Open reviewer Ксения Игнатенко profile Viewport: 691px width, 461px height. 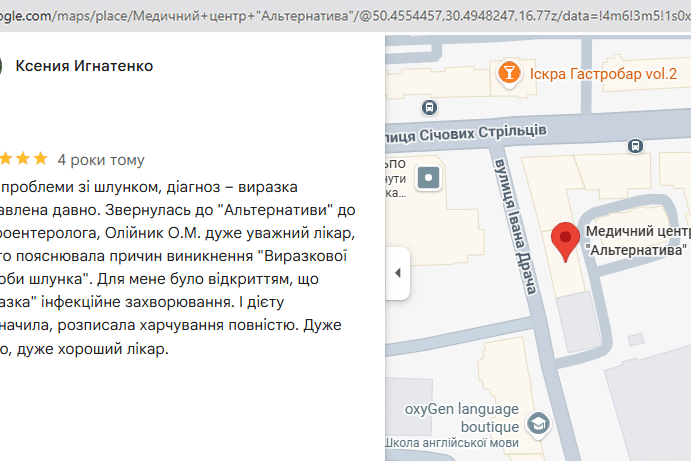(x=84, y=66)
